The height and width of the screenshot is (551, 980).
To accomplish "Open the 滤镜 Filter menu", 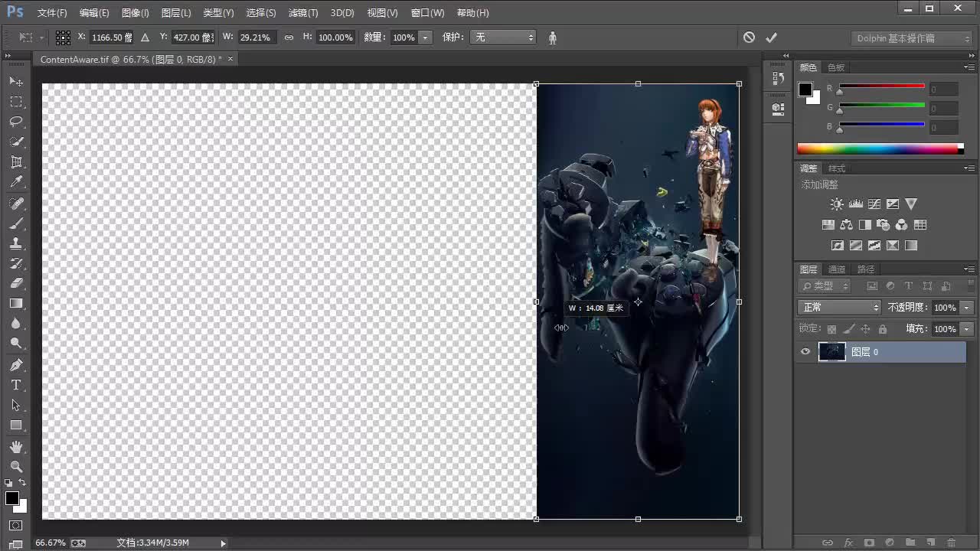I will point(302,12).
